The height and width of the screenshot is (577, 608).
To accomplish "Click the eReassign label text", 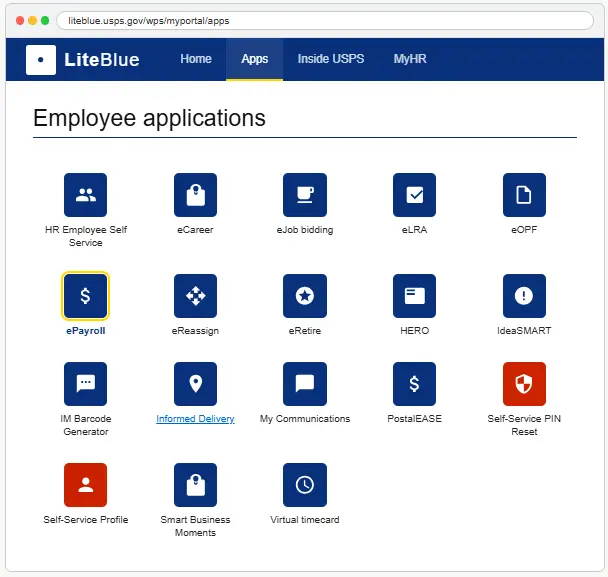I will click(x=195, y=331).
